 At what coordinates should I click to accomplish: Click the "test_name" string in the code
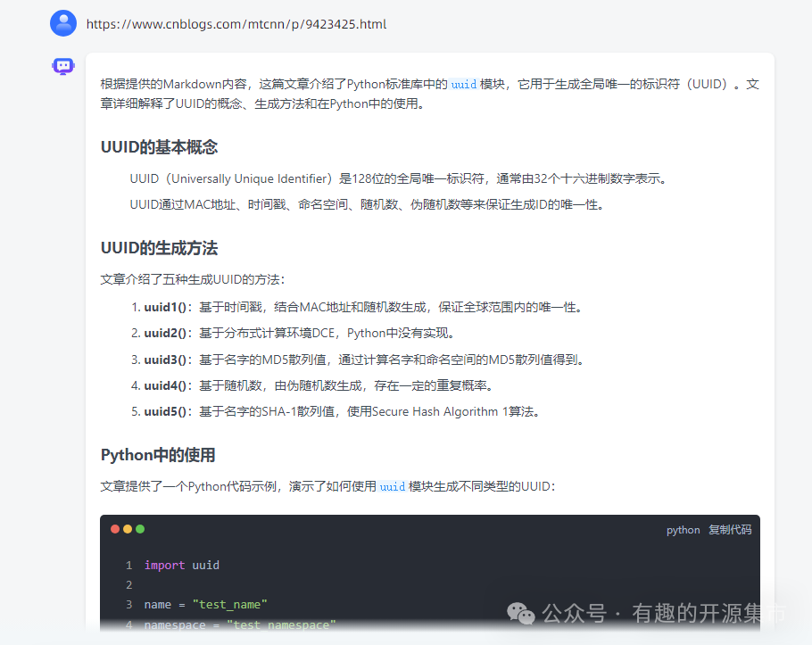point(228,604)
